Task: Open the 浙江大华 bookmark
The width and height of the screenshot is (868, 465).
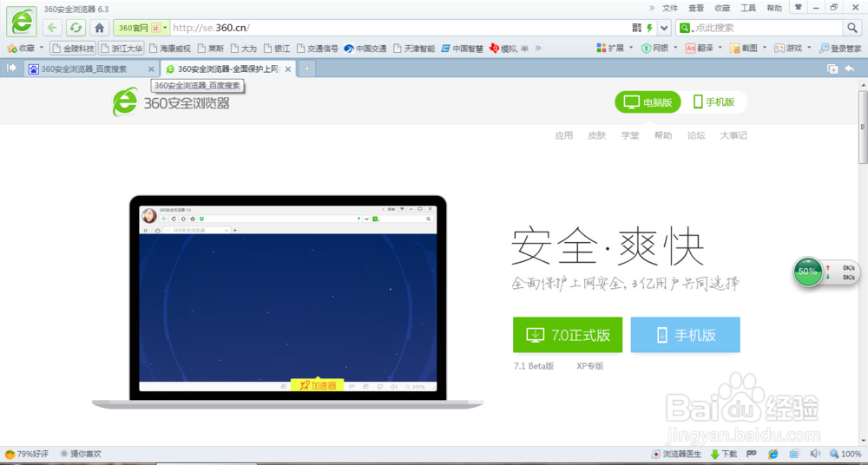Action: (121, 49)
